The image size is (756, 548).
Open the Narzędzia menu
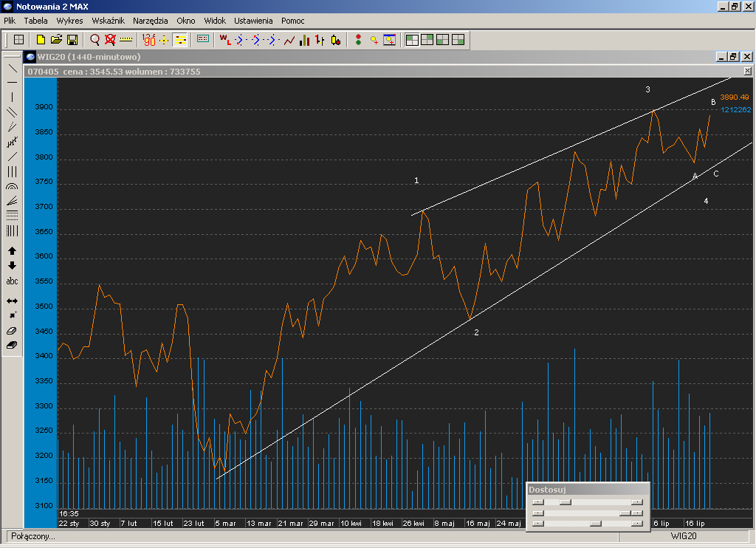[151, 21]
